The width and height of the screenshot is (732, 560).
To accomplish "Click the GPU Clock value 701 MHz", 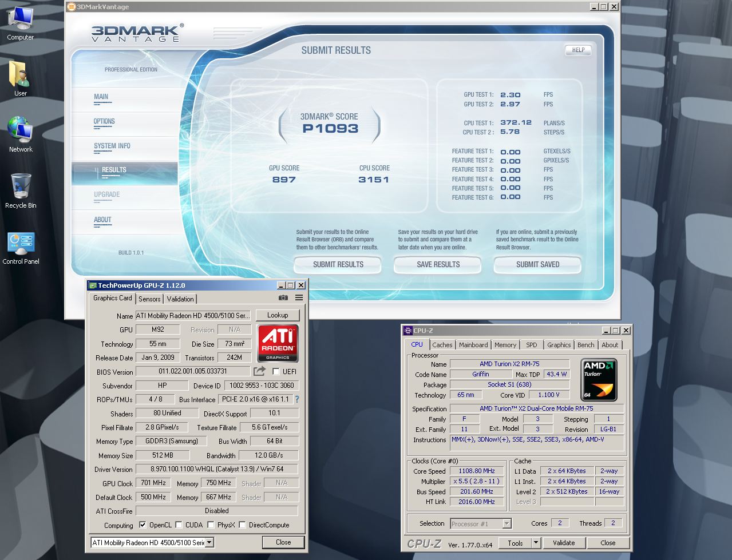I will 153,483.
